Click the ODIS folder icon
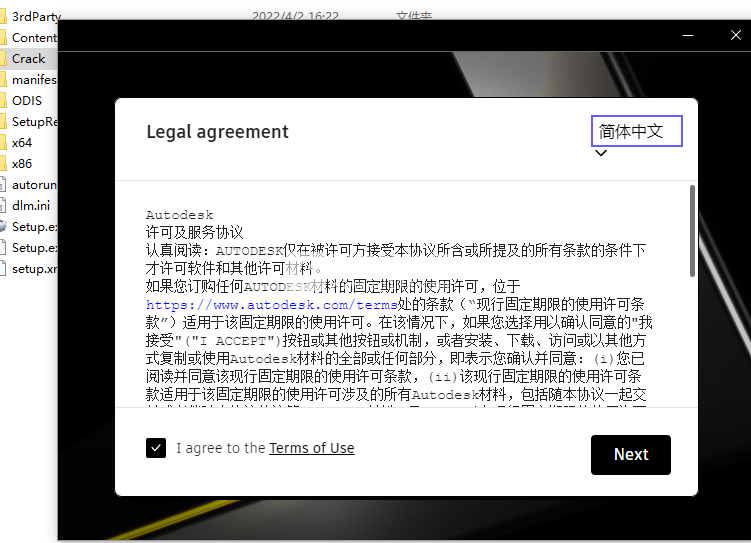Viewport: 751px width, 543px height. [3, 101]
